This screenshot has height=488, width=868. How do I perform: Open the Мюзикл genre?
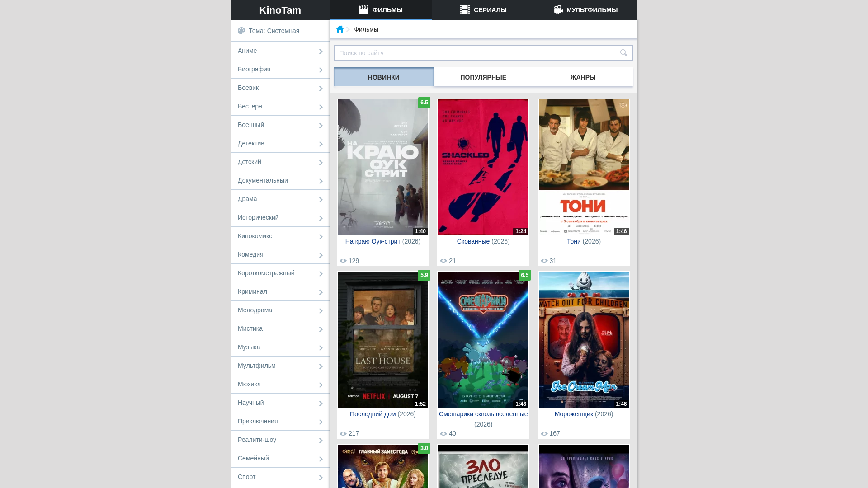280,384
